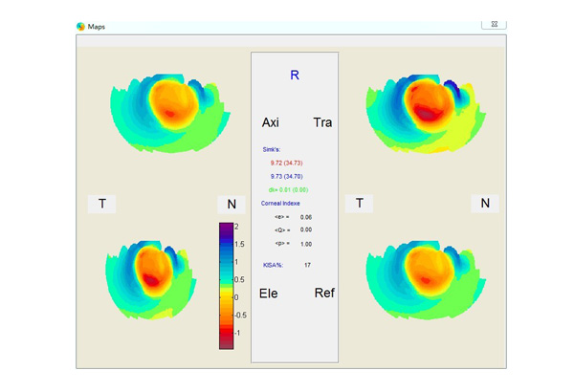Click the Axi map label
Viewport: 574px width, 392px height.
coord(270,123)
